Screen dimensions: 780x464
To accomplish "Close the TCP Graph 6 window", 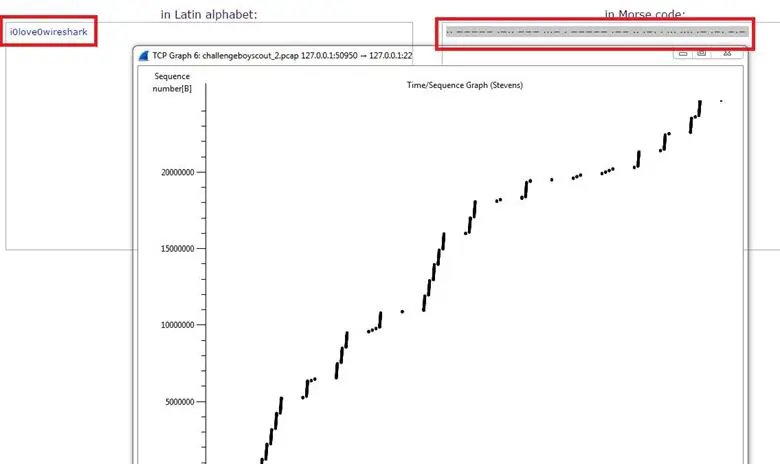I will click(726, 51).
